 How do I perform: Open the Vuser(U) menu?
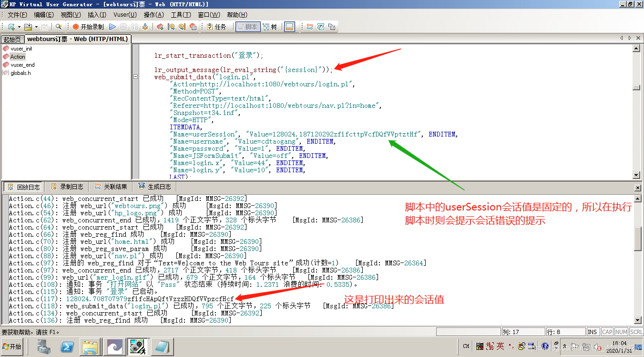click(125, 15)
